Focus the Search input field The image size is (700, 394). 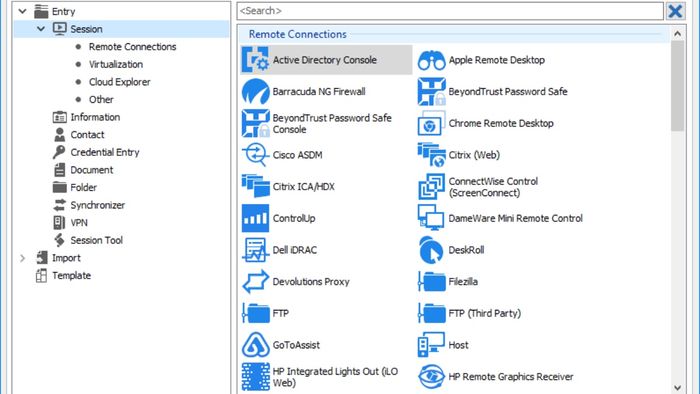coord(450,11)
